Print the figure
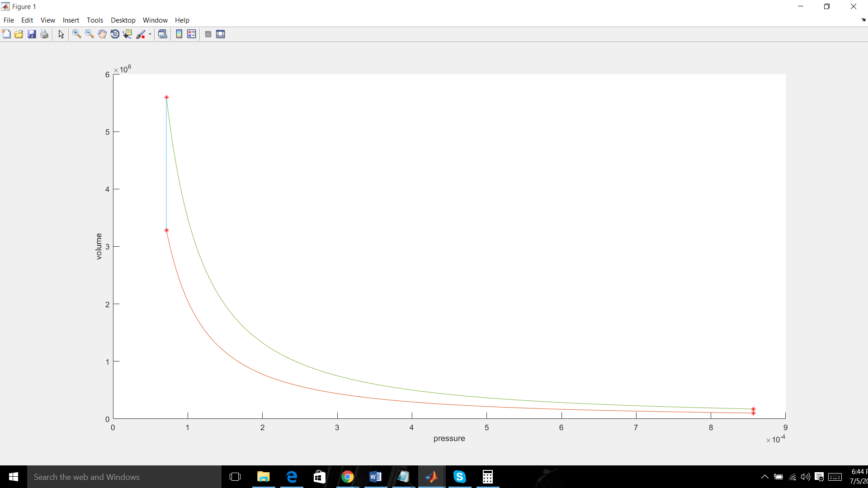 44,34
